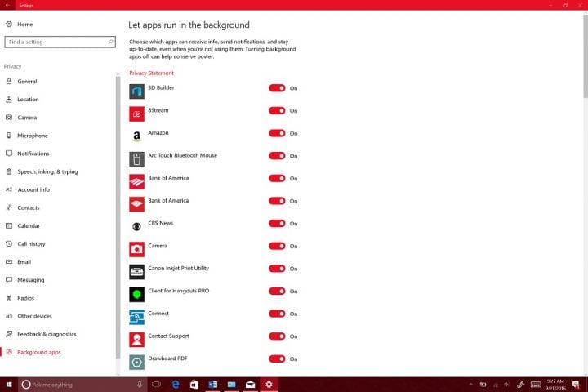588x392 pixels.
Task: Toggle Client for Hangouts PRO switch
Action: (277, 291)
